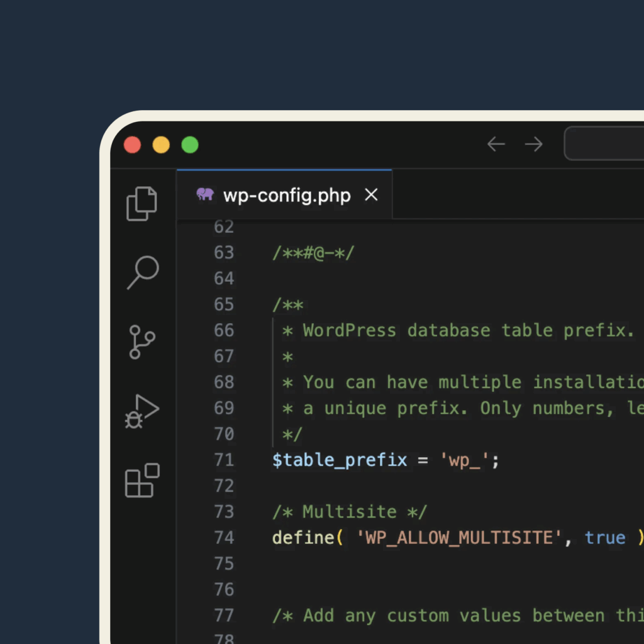Click line number 68 in gutter

224,382
